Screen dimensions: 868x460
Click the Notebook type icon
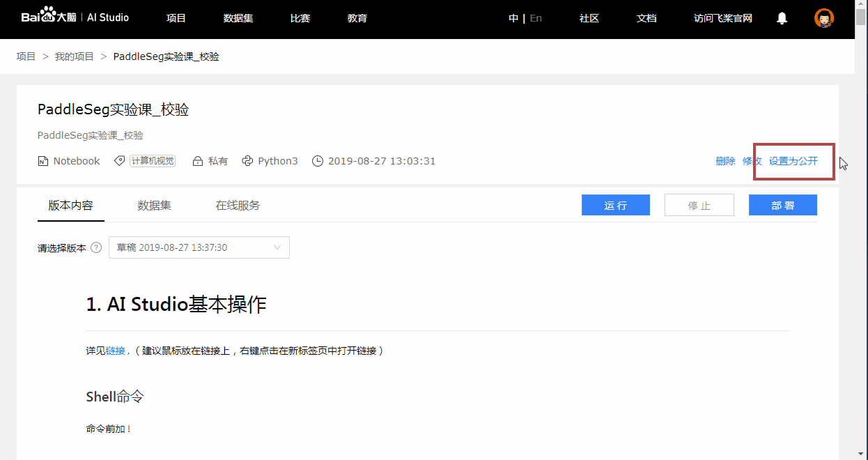[x=43, y=161]
